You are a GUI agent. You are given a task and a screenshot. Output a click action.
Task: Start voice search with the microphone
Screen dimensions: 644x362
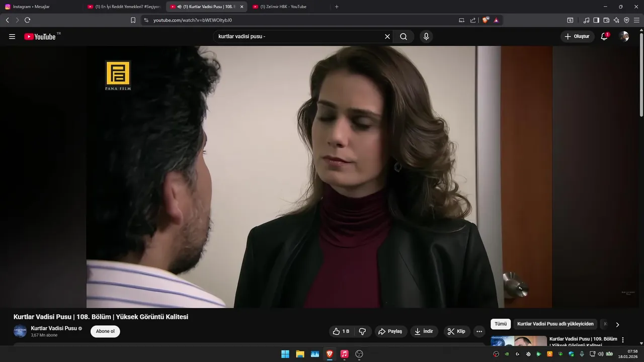click(426, 37)
